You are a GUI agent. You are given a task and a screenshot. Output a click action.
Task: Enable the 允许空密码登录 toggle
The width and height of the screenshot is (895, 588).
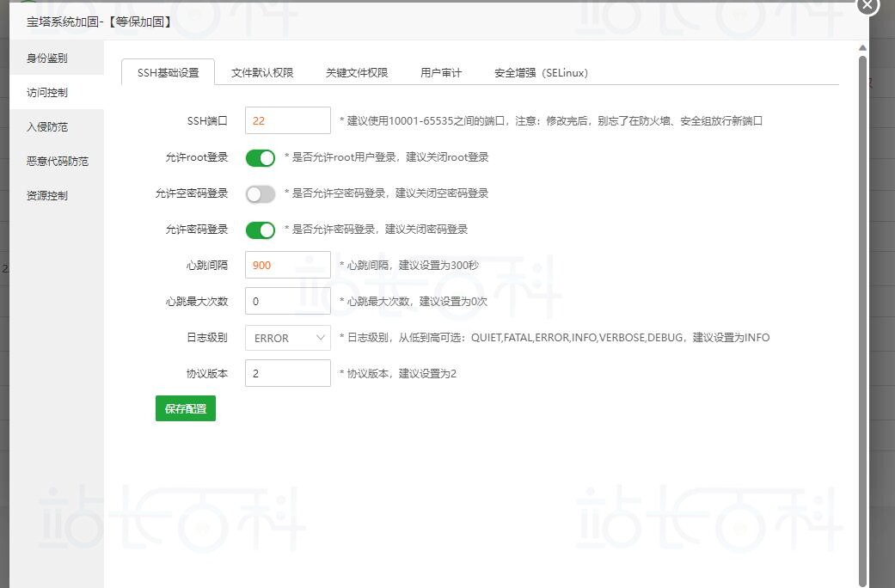coord(260,194)
